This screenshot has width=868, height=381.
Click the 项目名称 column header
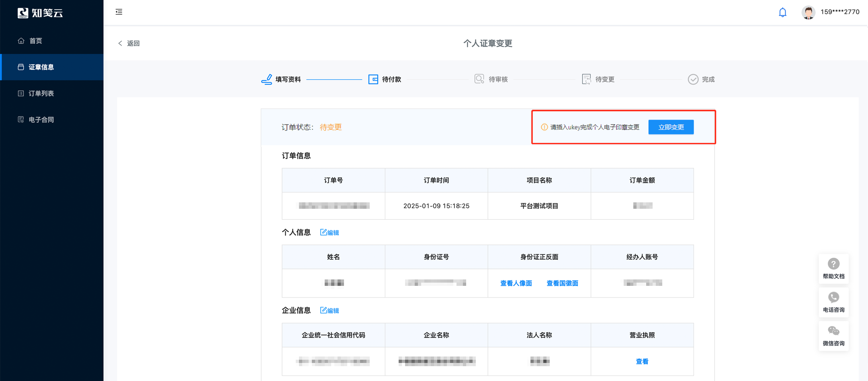coord(539,180)
